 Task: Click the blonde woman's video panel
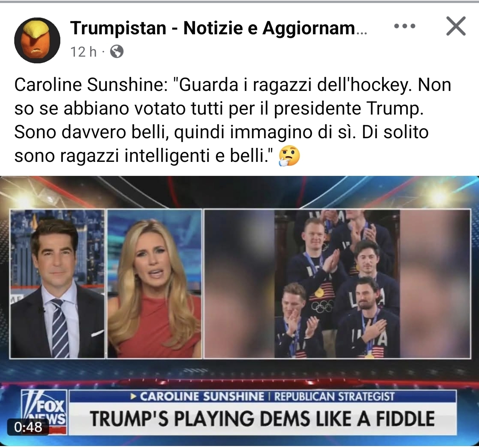coord(154,284)
